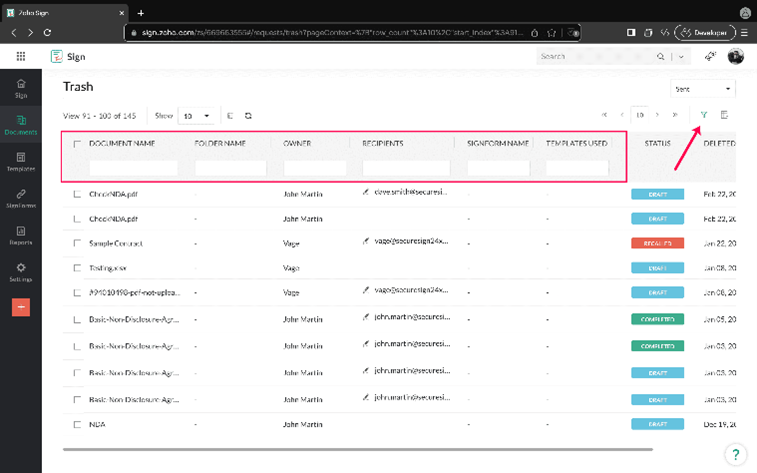Expand the Show 10 rows dropdown

(196, 116)
